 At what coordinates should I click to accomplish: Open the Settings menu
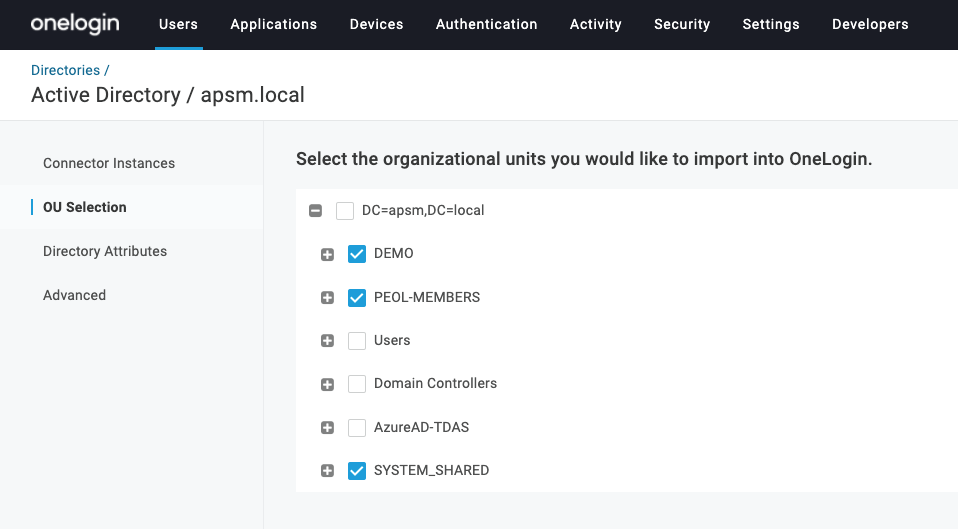point(771,24)
